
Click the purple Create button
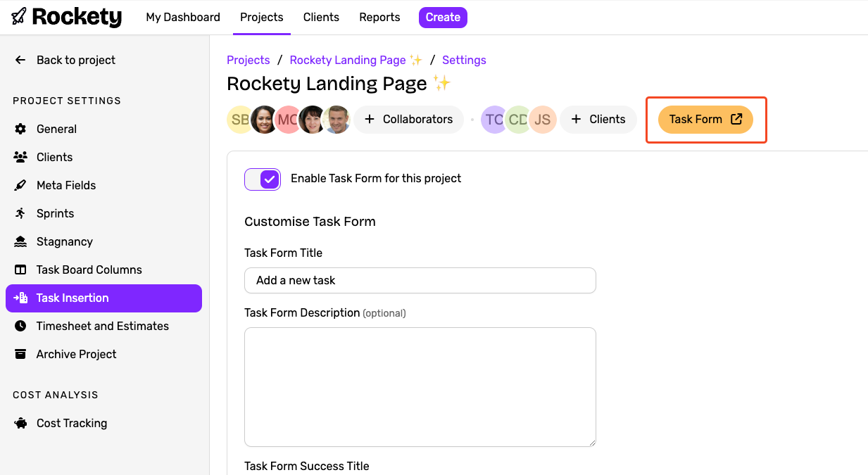443,17
